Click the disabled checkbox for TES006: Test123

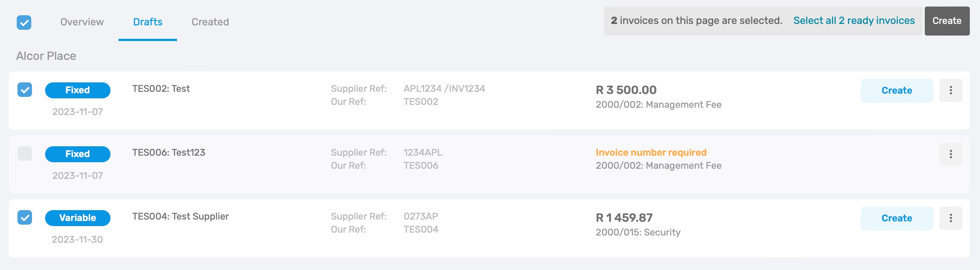coord(25,154)
